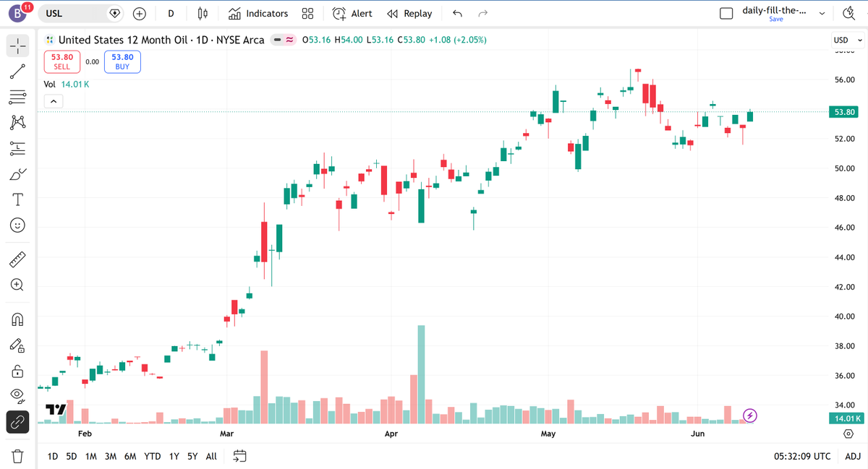868x469 pixels.
Task: Select the 1D time range
Action: click(53, 456)
